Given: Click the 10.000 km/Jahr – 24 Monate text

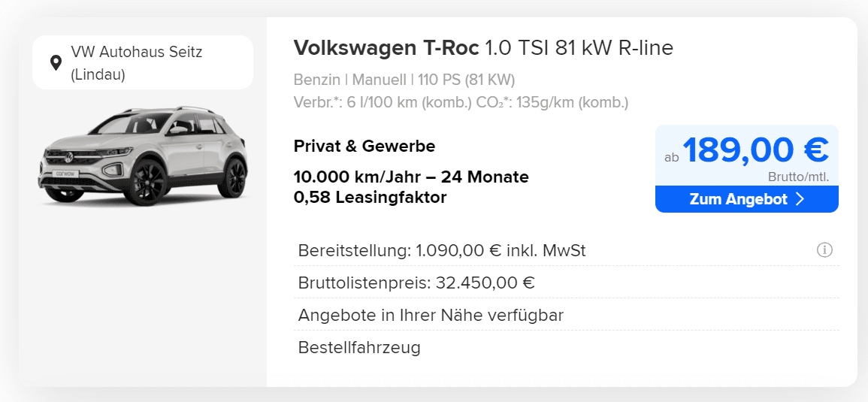Looking at the screenshot, I should pos(411,177).
